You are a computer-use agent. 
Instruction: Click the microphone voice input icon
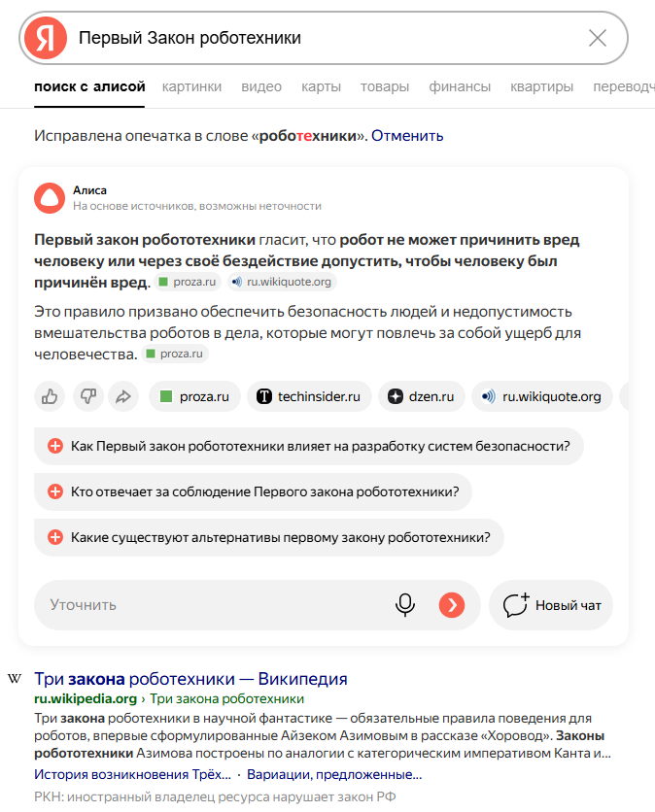[405, 605]
